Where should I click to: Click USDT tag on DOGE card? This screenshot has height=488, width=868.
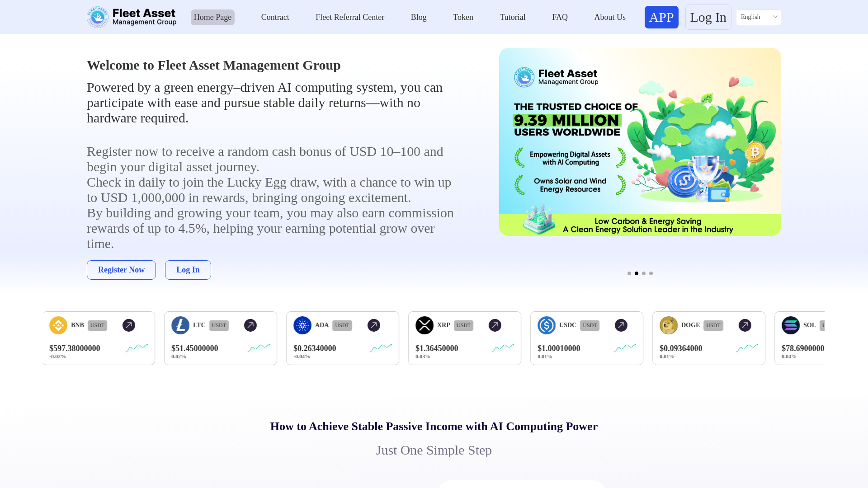[x=713, y=325]
